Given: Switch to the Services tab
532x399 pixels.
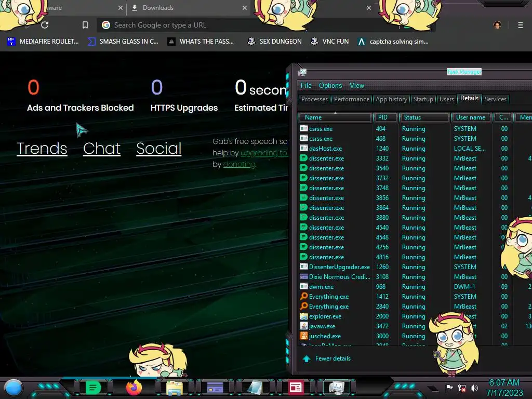Looking at the screenshot, I should click(495, 99).
